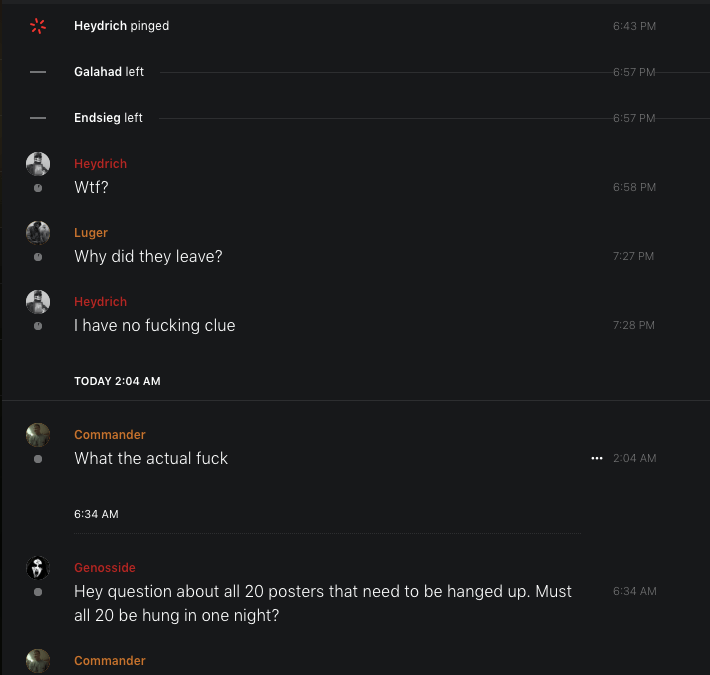Open Genosside's skull avatar
The height and width of the screenshot is (675, 710).
pos(38,568)
